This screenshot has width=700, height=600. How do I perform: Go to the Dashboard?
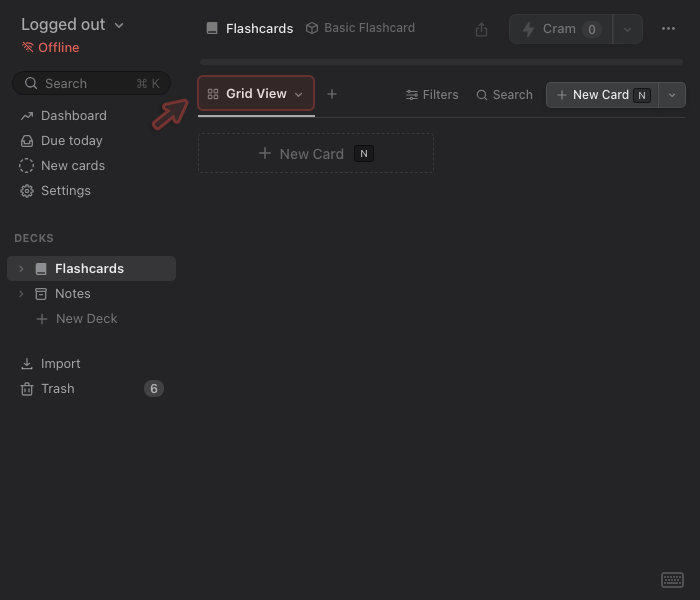(x=73, y=116)
